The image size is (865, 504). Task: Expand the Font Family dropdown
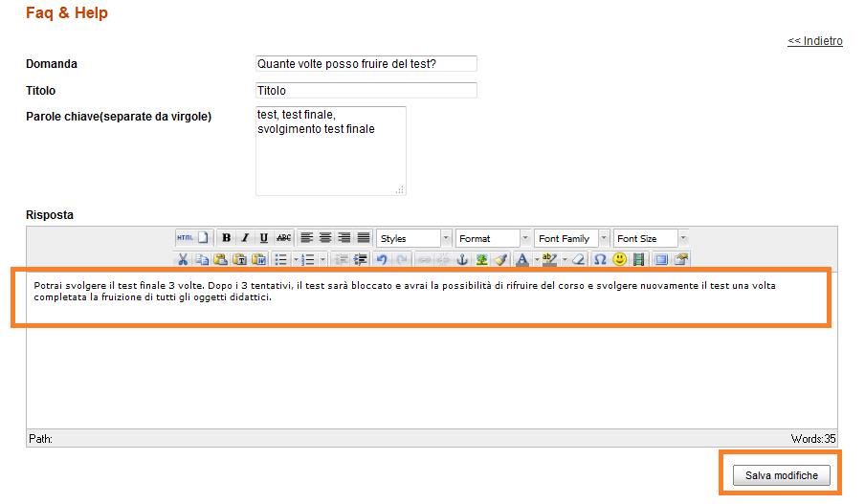572,238
